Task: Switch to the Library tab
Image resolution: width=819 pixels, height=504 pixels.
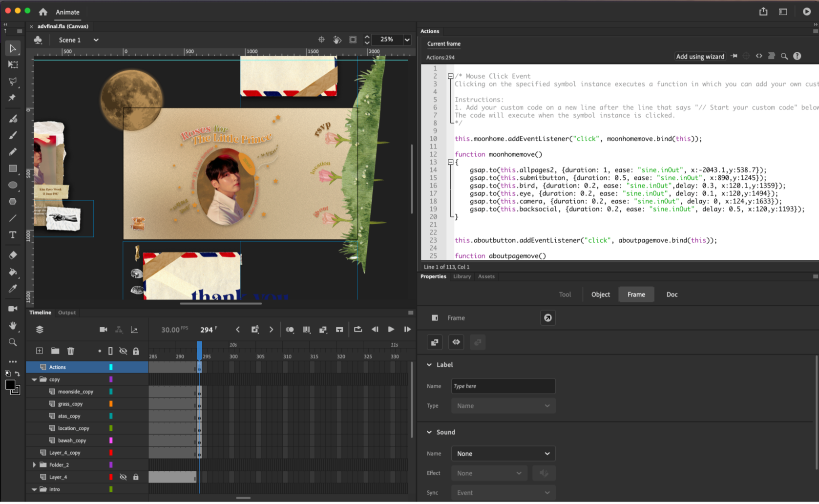Action: pos(462,276)
